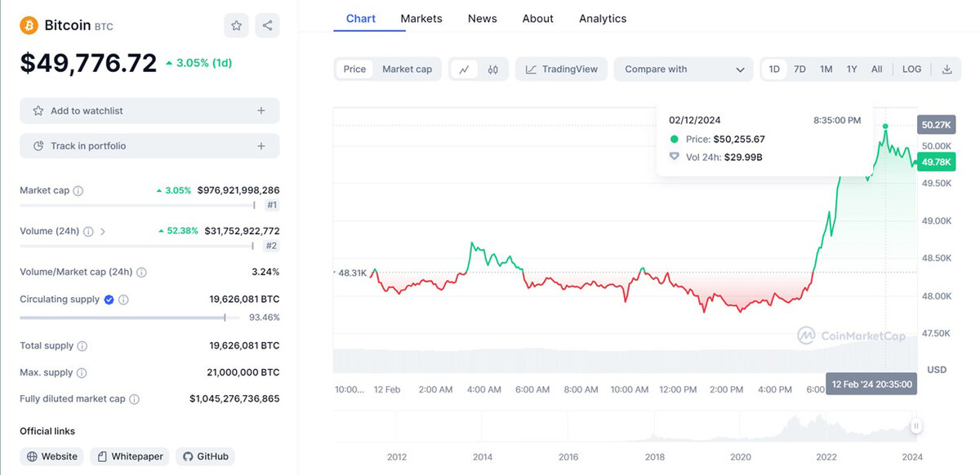
Task: Download chart data with download icon
Action: (947, 69)
